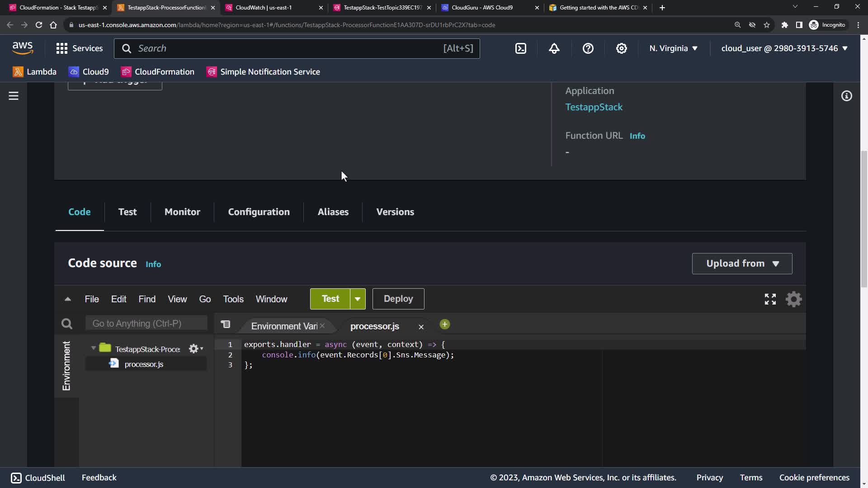Click the Deploy button
Viewport: 868px width, 488px height.
click(398, 299)
